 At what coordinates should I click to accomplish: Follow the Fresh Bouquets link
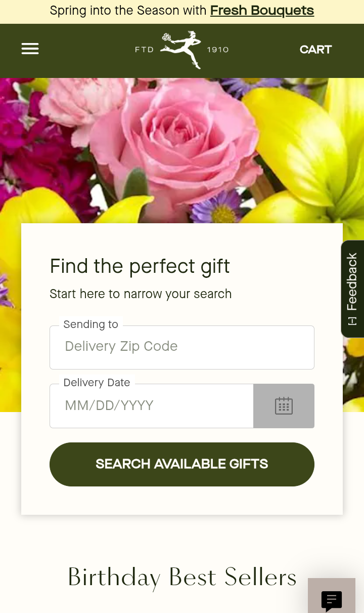[262, 11]
